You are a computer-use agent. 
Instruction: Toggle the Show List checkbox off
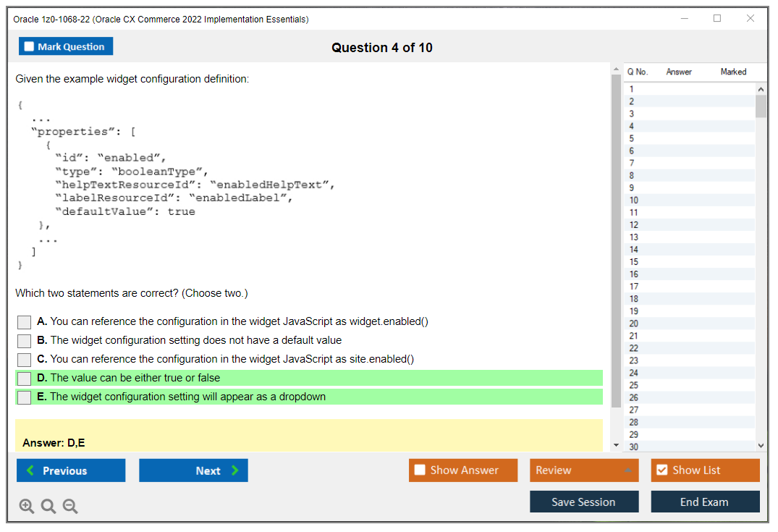pyautogui.click(x=661, y=470)
